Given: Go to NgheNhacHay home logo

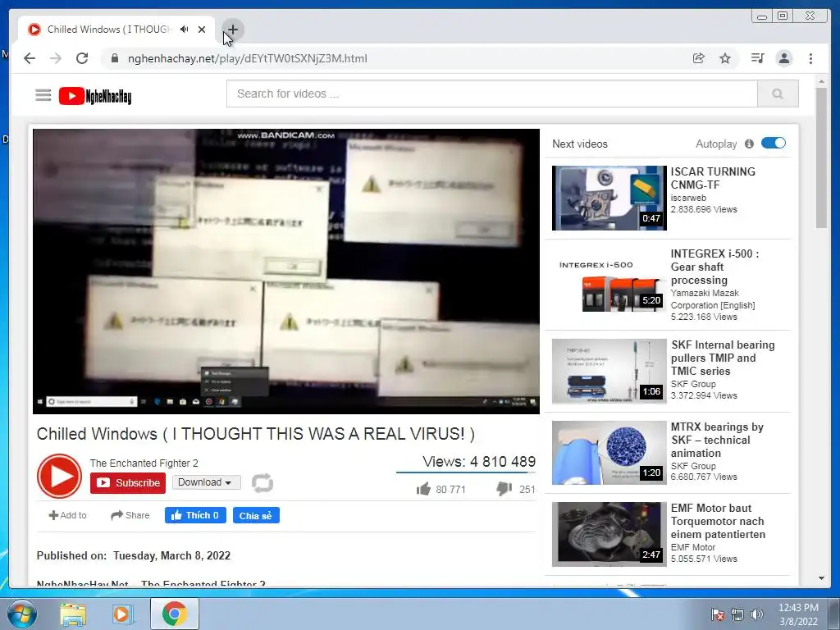Looking at the screenshot, I should pos(95,96).
